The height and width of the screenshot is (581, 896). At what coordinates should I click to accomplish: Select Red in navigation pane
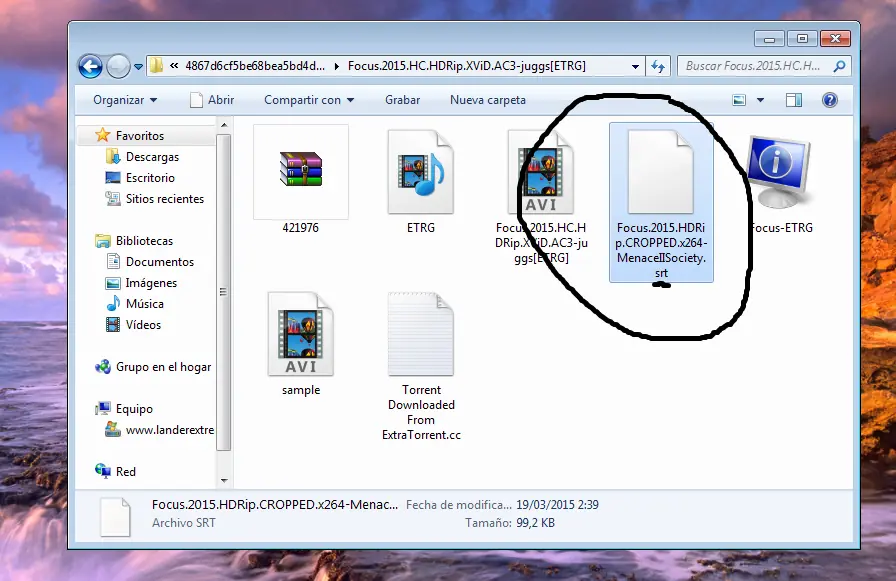pyautogui.click(x=126, y=472)
